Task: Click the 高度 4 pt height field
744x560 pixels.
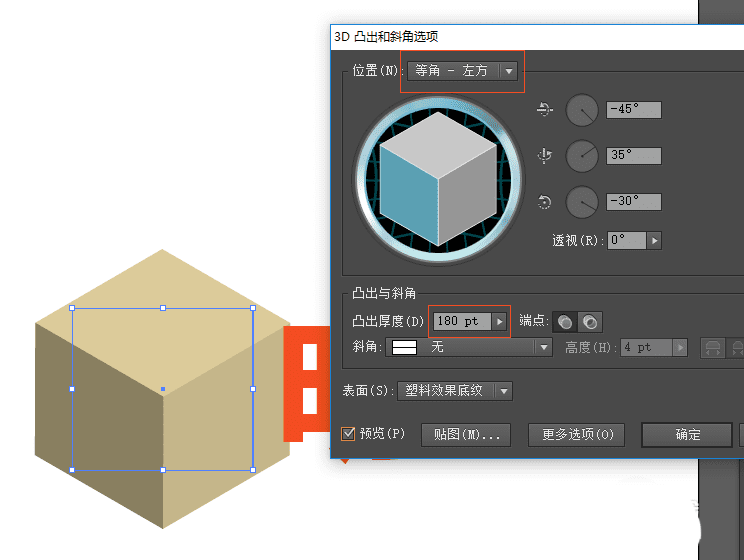Action: point(646,348)
